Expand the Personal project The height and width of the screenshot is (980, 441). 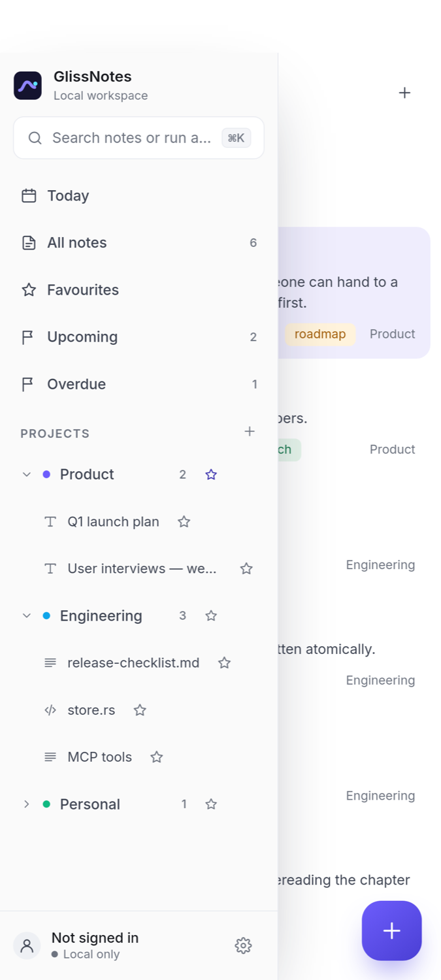point(26,804)
